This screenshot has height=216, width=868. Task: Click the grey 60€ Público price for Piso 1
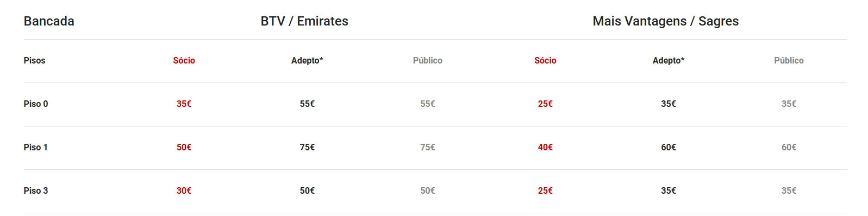(x=789, y=147)
